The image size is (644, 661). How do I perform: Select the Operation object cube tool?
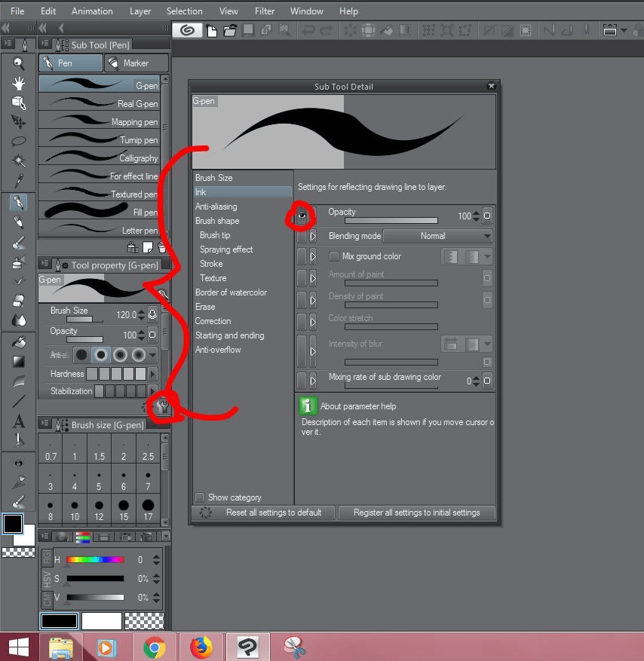pyautogui.click(x=18, y=103)
